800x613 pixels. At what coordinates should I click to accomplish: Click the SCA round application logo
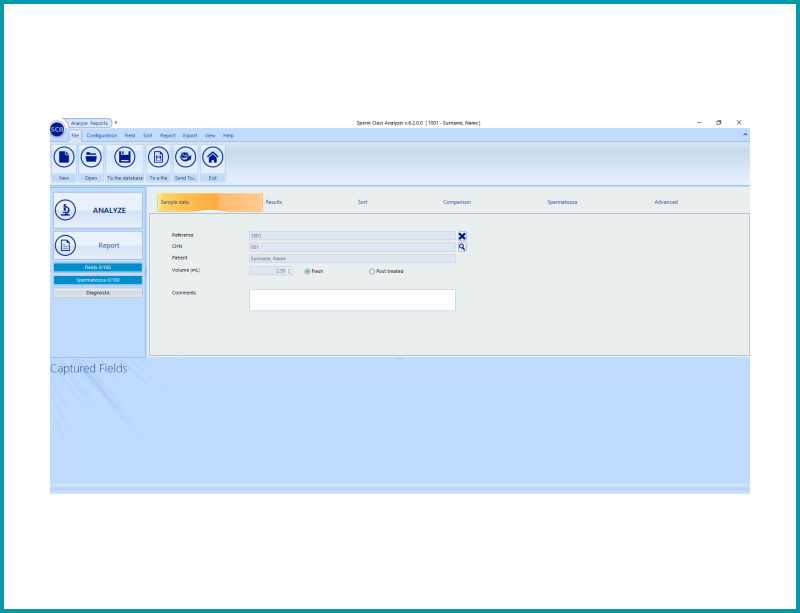[x=57, y=130]
